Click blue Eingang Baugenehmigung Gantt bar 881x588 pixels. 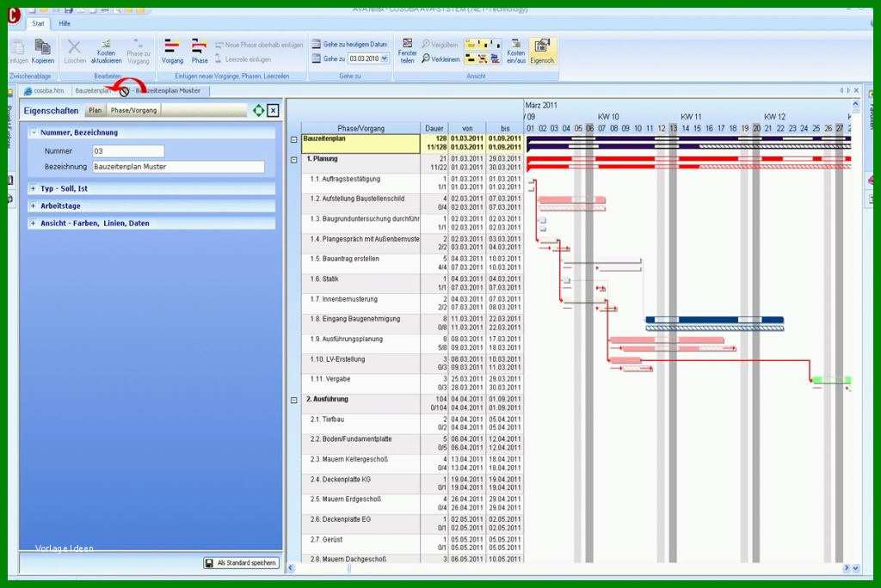click(x=714, y=320)
